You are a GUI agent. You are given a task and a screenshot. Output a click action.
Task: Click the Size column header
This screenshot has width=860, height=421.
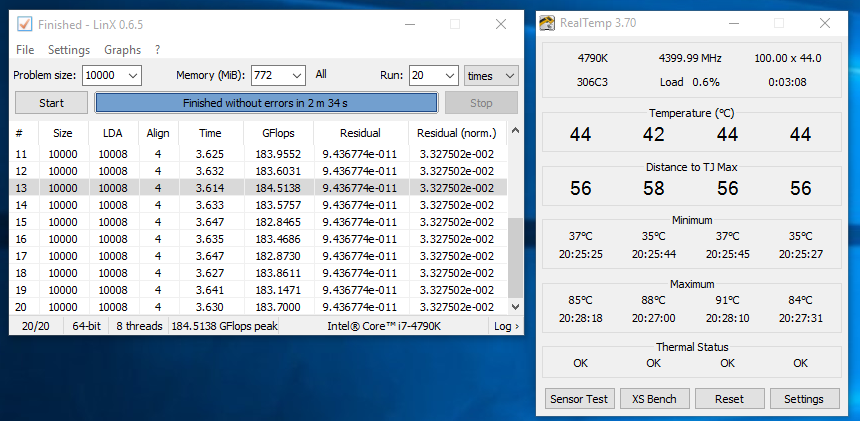pyautogui.click(x=63, y=133)
